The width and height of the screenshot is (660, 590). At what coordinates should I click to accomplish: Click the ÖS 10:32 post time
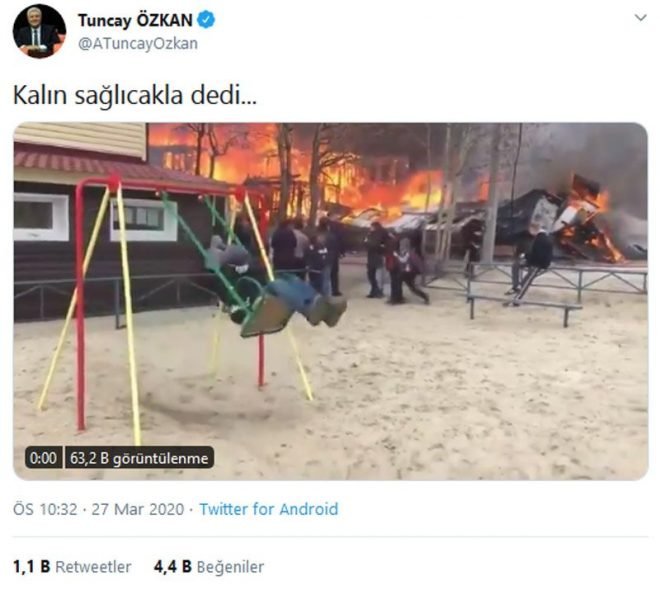[x=45, y=509]
